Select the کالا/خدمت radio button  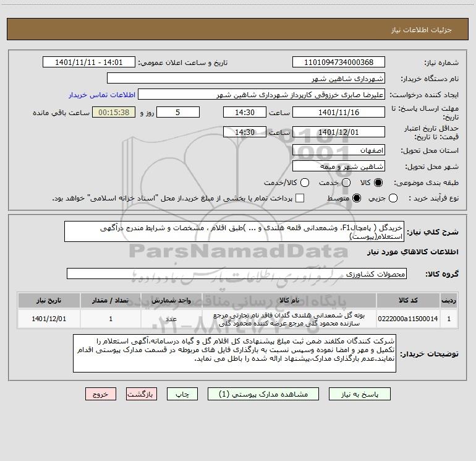[x=305, y=183]
